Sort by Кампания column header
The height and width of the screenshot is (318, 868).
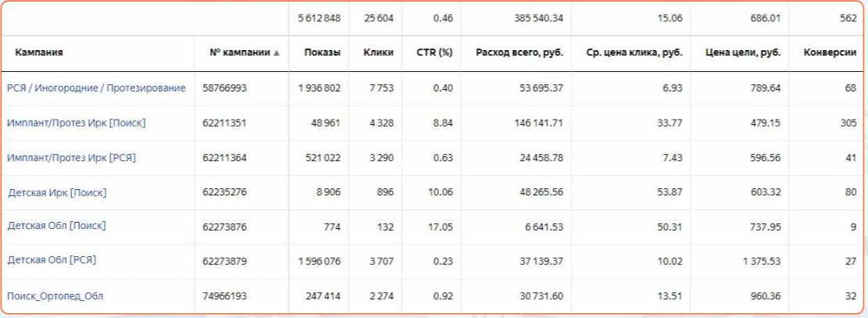(39, 53)
